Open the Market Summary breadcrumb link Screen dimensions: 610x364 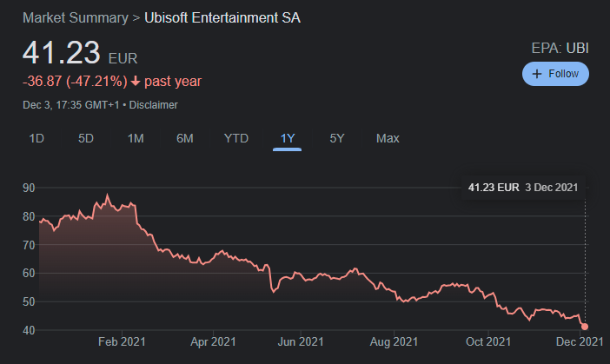tap(76, 18)
